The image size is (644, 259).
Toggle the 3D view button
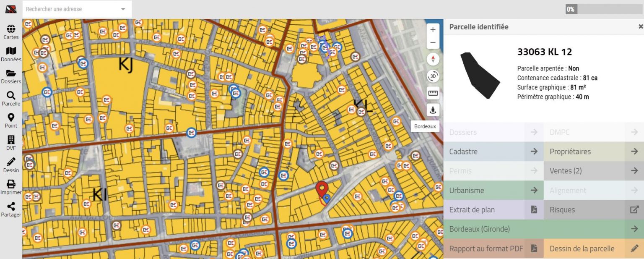point(433,76)
